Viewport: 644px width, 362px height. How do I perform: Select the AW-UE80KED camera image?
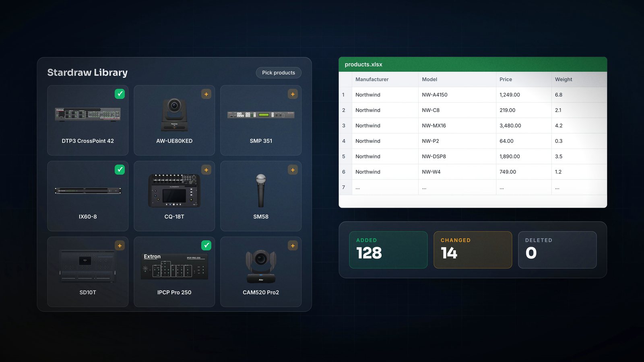[174, 115]
